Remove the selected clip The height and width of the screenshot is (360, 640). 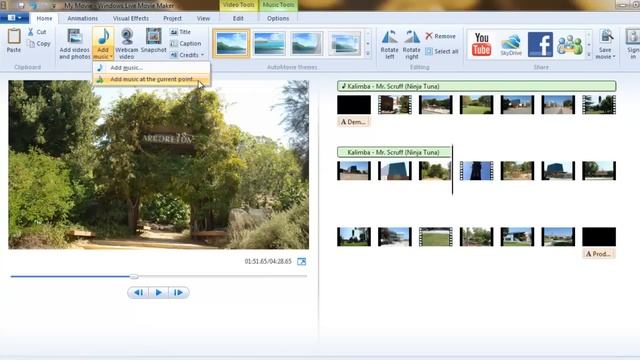coord(440,36)
